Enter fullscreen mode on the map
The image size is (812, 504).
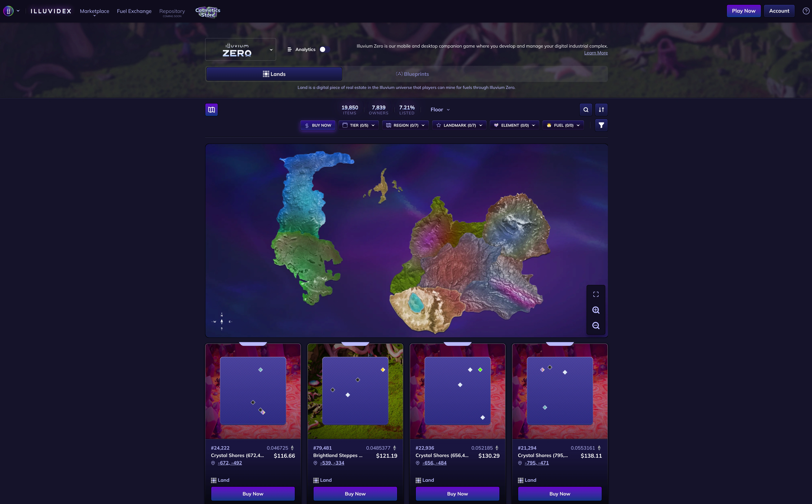(596, 294)
